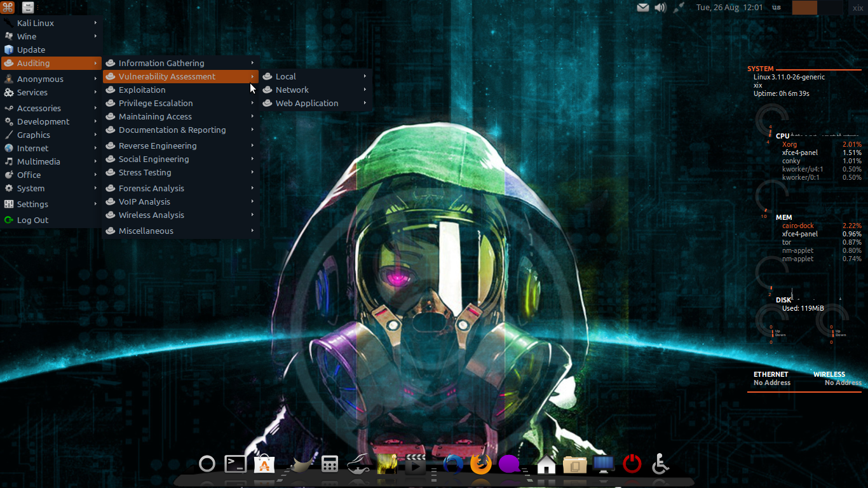Select Vulnerability Assessment menu entry

(180, 76)
